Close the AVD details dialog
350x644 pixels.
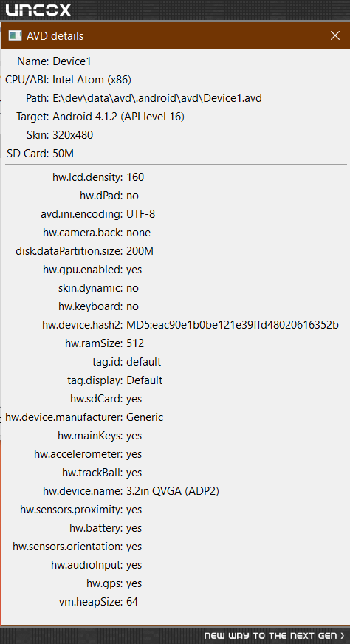coord(335,35)
